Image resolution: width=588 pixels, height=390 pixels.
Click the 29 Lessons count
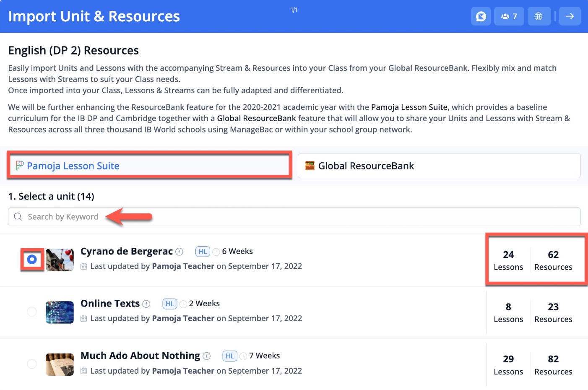pos(508,365)
